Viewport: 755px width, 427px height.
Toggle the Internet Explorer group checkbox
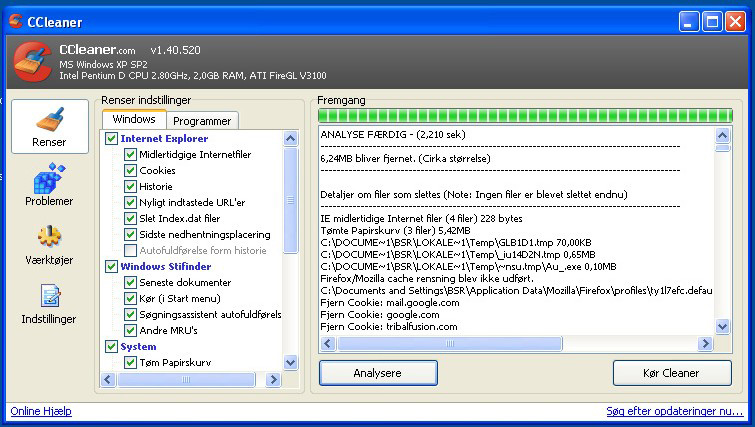pos(112,139)
